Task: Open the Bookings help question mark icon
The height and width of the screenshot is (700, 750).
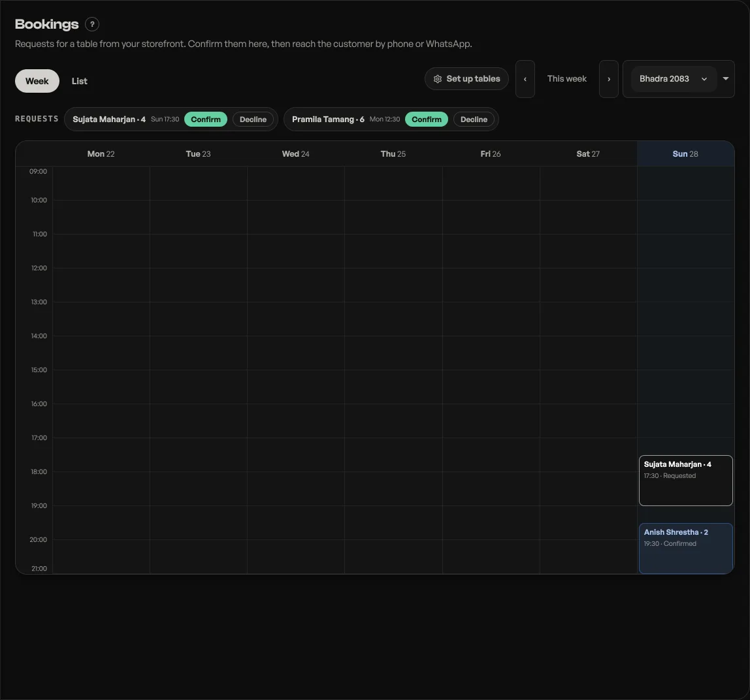Action: tap(92, 24)
